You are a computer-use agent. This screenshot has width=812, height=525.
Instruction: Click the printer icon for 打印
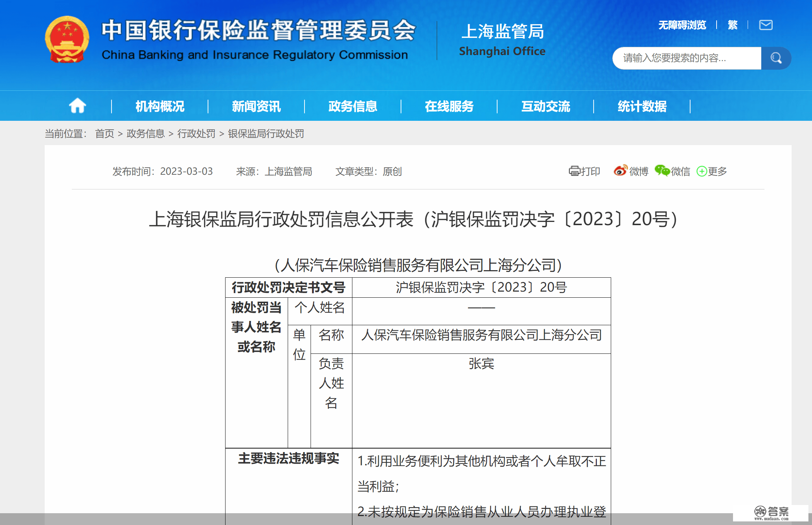[x=574, y=171]
